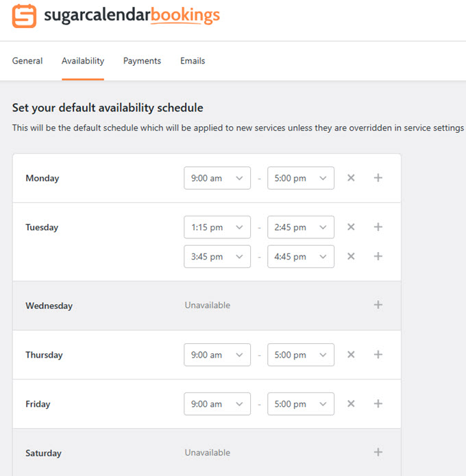The image size is (466, 476).
Task: Open Tuesday's 4:45 pm end time dropdown
Action: (x=301, y=256)
